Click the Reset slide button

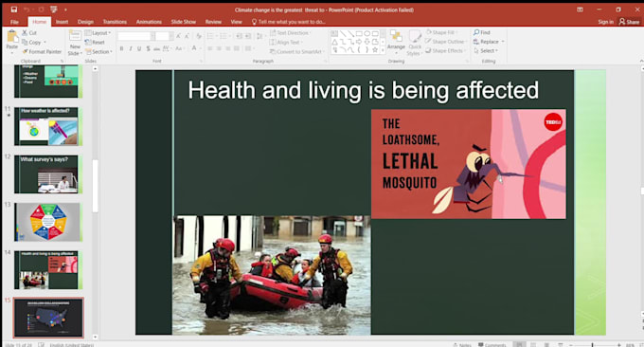click(x=95, y=43)
